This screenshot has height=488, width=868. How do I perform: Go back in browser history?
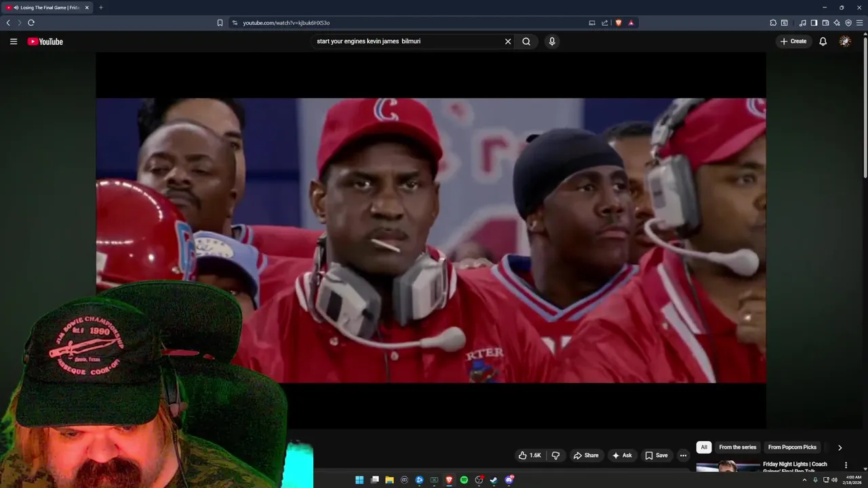[x=8, y=22]
